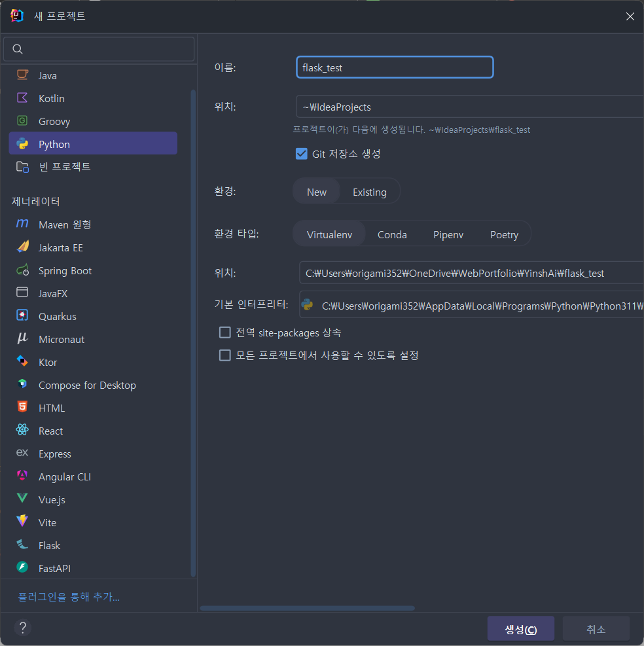644x646 pixels.
Task: Click the JavaFX window icon
Action: pyautogui.click(x=22, y=292)
